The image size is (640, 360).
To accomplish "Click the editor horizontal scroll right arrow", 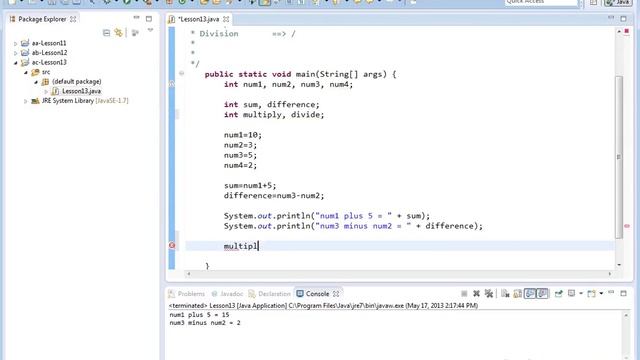I will (610, 274).
